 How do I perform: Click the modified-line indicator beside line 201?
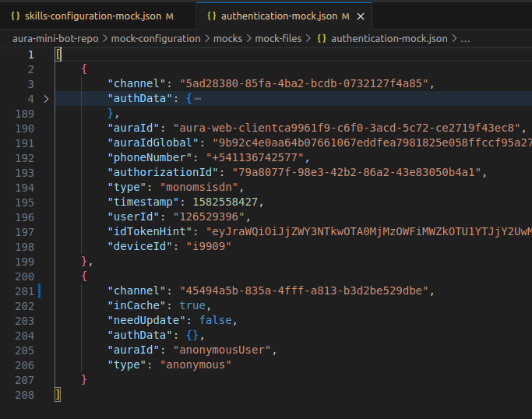(40, 291)
